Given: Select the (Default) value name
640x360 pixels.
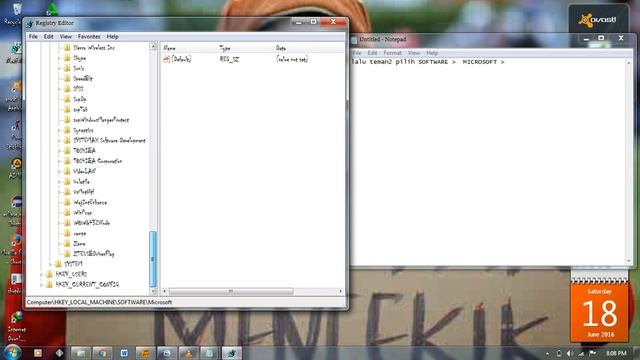Looking at the screenshot, I should pyautogui.click(x=181, y=59).
